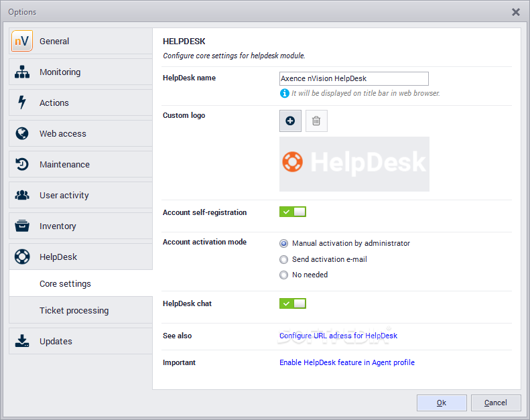Viewport: 530px width, 420px height.
Task: Click the Web access globe icon
Action: [x=22, y=133]
